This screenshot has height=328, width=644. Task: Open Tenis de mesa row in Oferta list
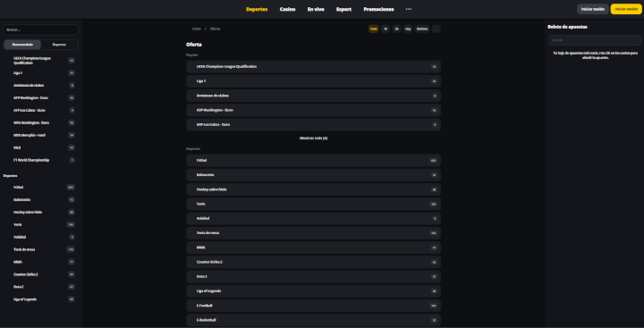(x=313, y=233)
